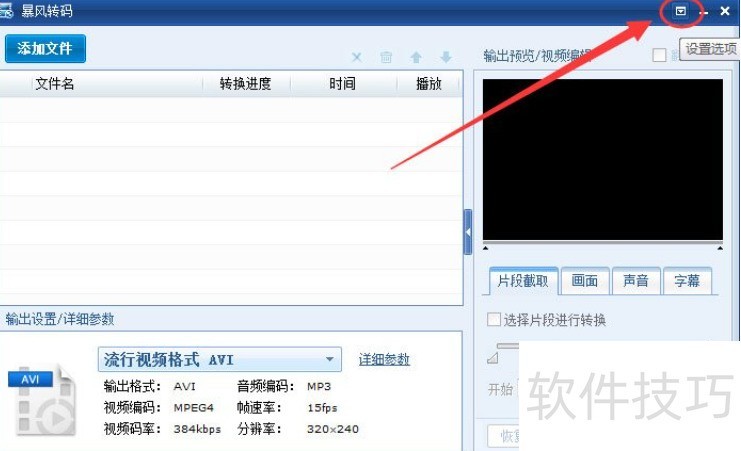Click the 时间 column header
Screen dimensions: 741x451
[x=343, y=84]
